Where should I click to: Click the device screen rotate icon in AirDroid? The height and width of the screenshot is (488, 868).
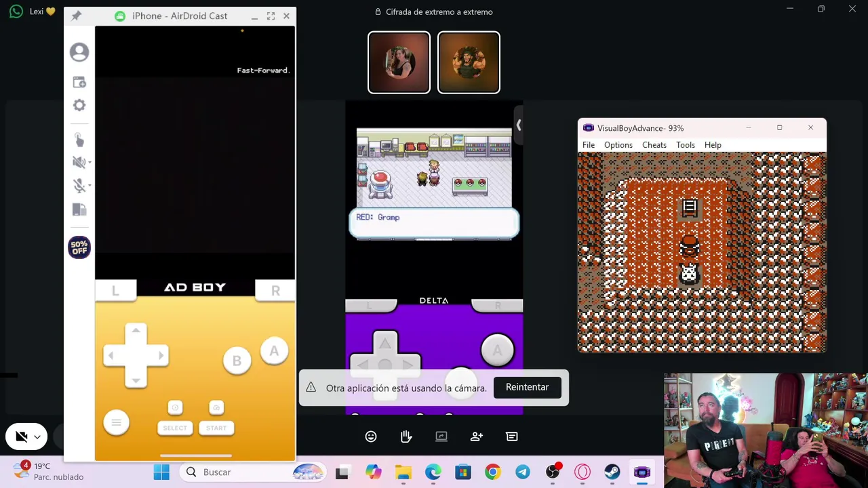(x=79, y=209)
